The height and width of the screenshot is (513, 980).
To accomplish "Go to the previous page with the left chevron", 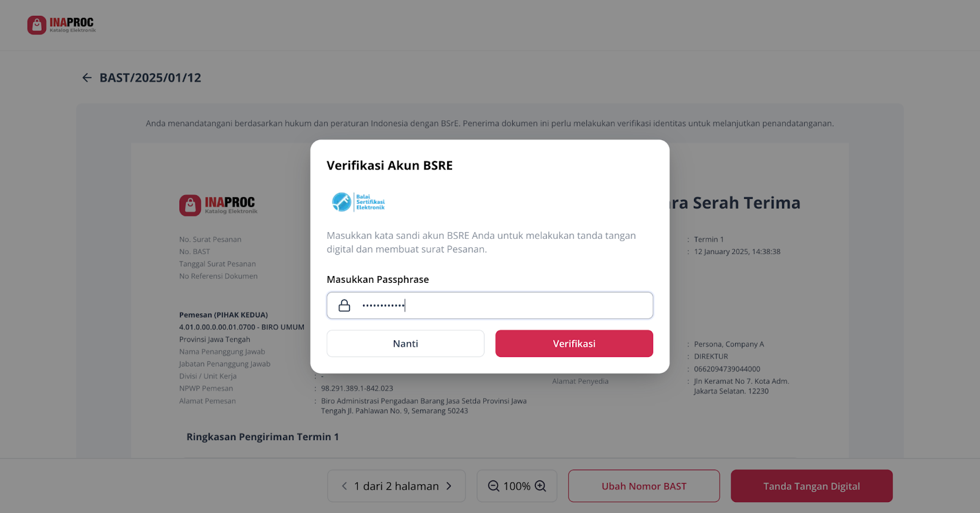I will click(344, 486).
